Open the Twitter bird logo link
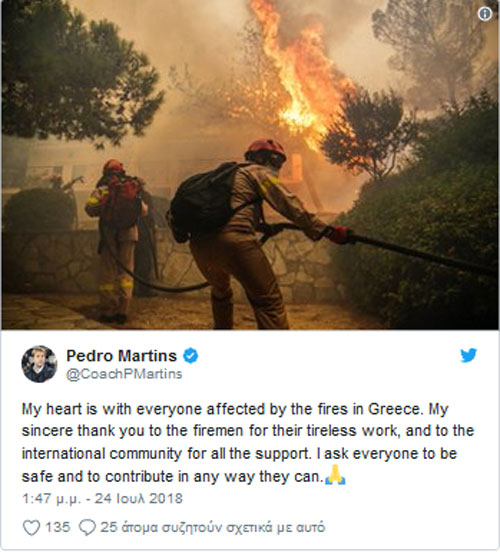 tap(468, 355)
